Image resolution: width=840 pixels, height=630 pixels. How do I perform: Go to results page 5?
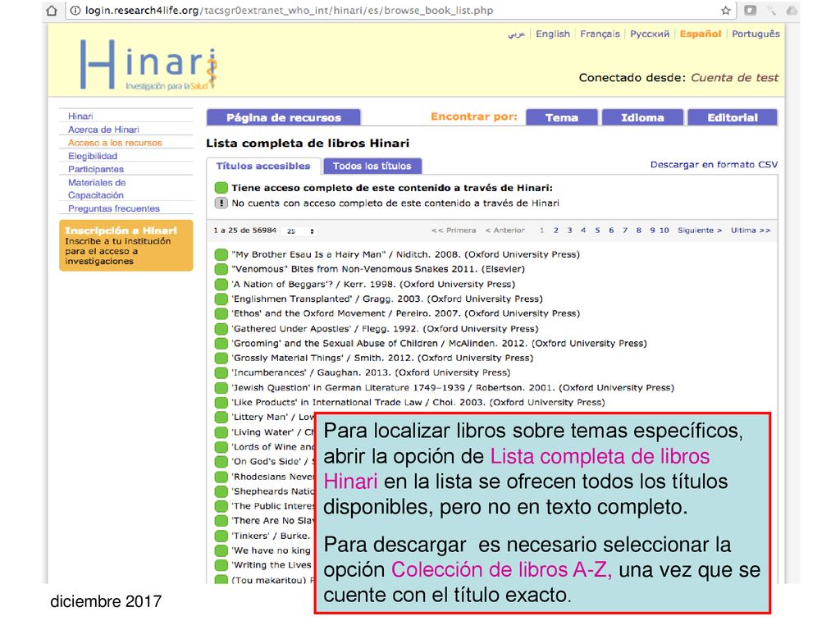[x=597, y=231]
